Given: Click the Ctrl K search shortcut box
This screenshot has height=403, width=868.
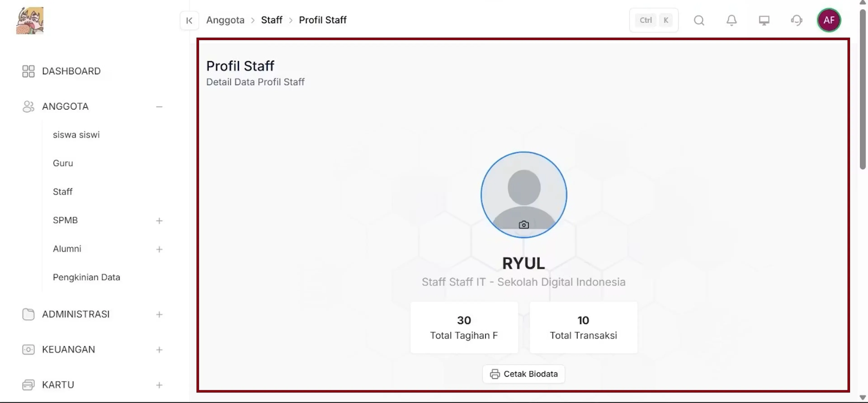Looking at the screenshot, I should (654, 20).
